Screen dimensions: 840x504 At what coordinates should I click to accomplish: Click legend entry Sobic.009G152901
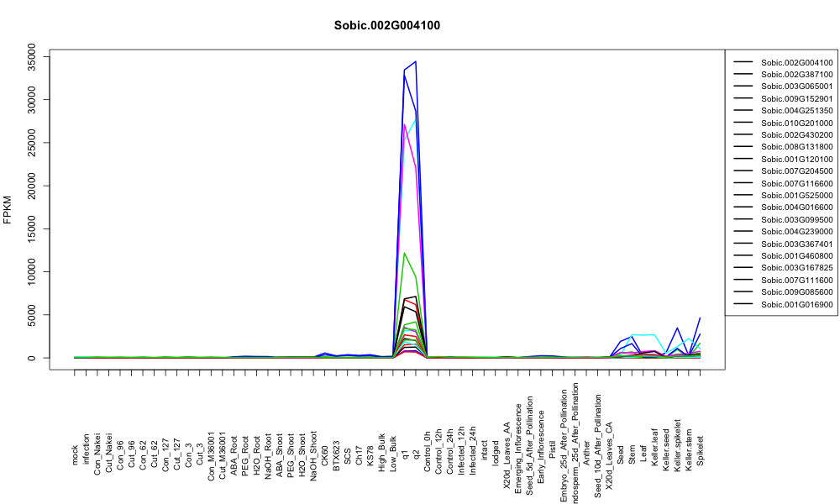796,98
